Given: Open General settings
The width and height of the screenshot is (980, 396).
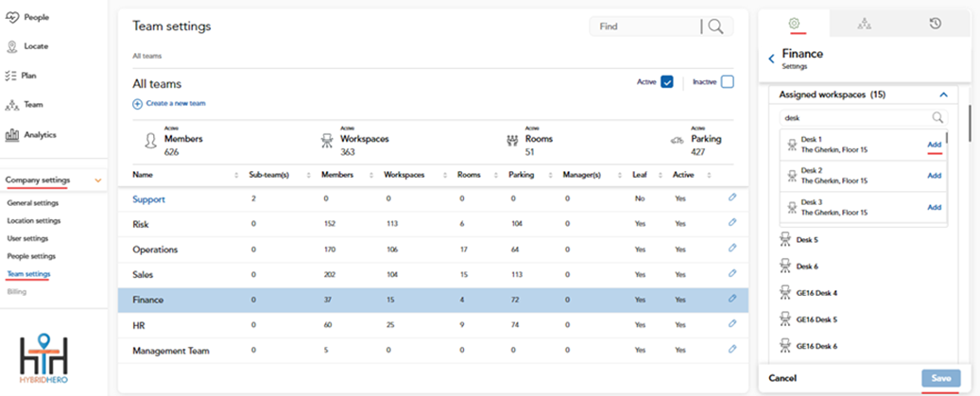Looking at the screenshot, I should (32, 203).
